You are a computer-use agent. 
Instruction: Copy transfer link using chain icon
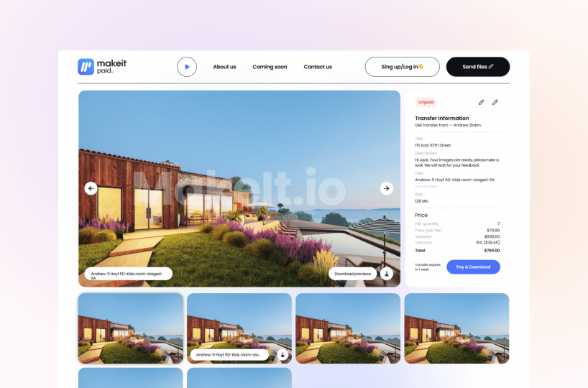tap(481, 103)
